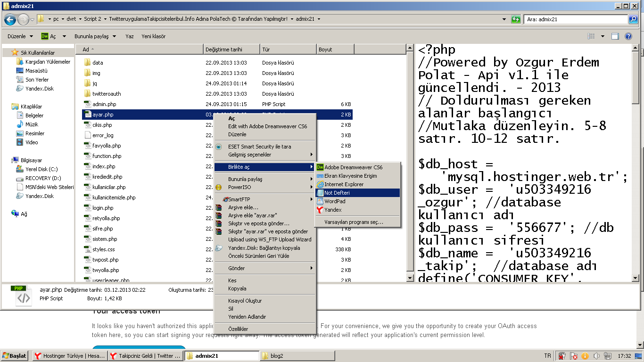
Task: Click Yandex.Disk under Sık Kullanılanlar
Action: click(40, 89)
